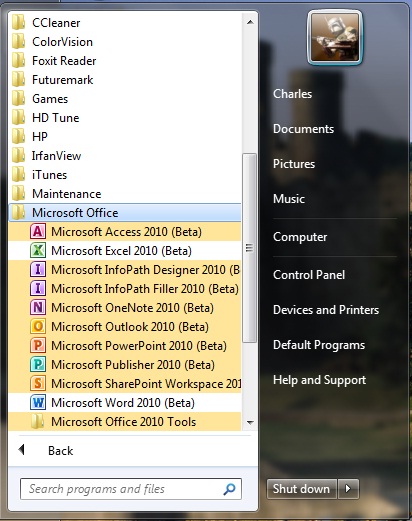Screen dimensions: 412x521
Task: Click the ColorVision folder icon
Action: (x=19, y=42)
